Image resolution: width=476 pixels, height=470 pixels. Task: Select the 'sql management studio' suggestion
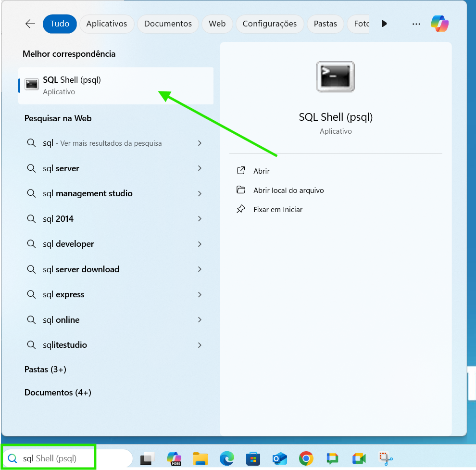pyautogui.click(x=116, y=193)
